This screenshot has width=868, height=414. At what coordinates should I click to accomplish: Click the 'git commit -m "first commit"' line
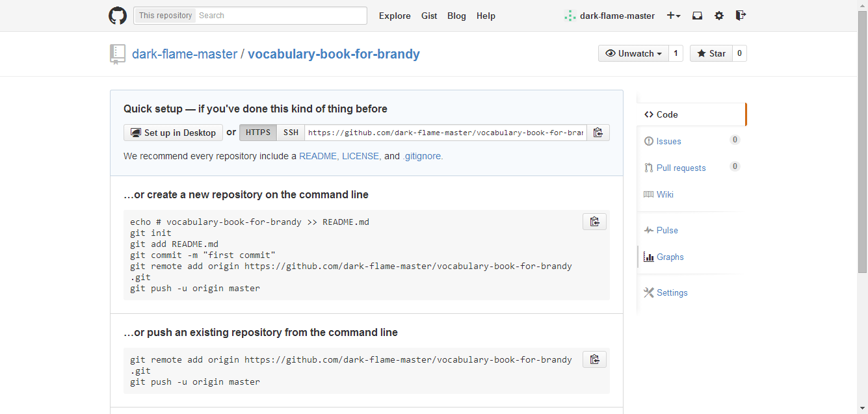[x=203, y=255]
